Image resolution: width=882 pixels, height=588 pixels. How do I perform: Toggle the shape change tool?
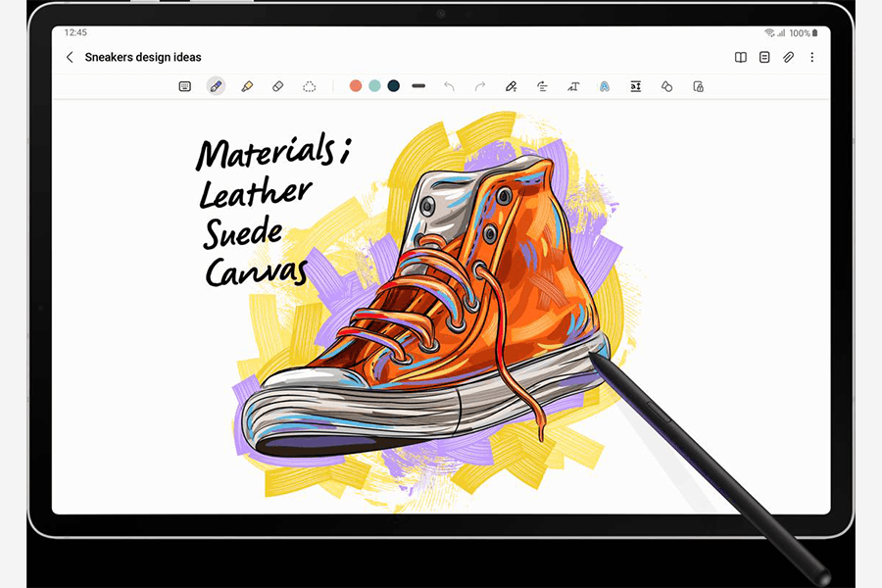coord(666,86)
